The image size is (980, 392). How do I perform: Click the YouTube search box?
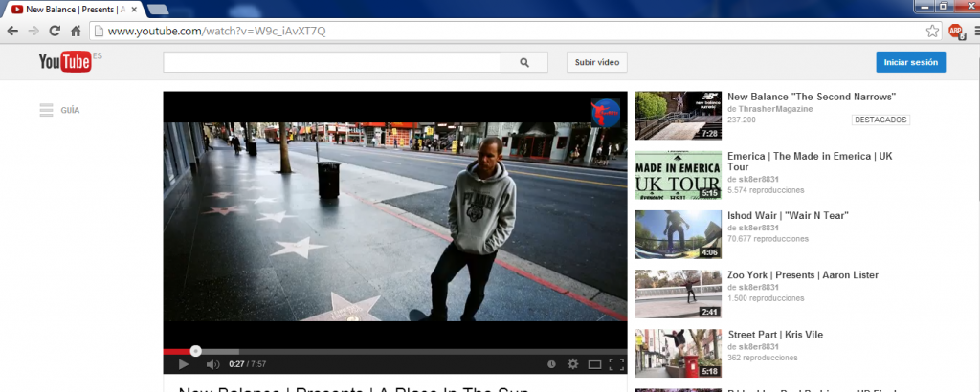pos(332,62)
